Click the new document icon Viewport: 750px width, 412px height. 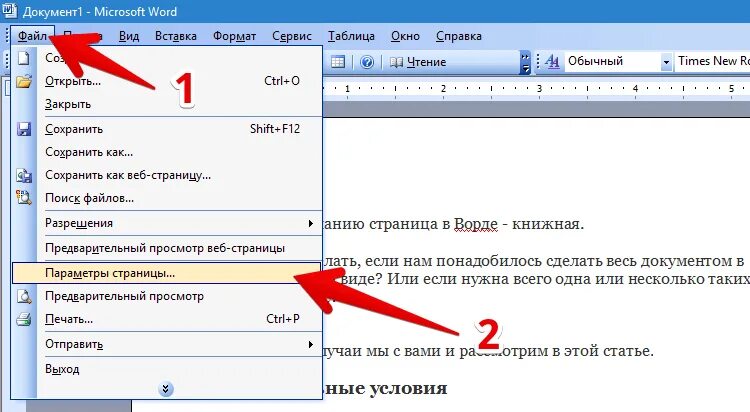pyautogui.click(x=24, y=58)
